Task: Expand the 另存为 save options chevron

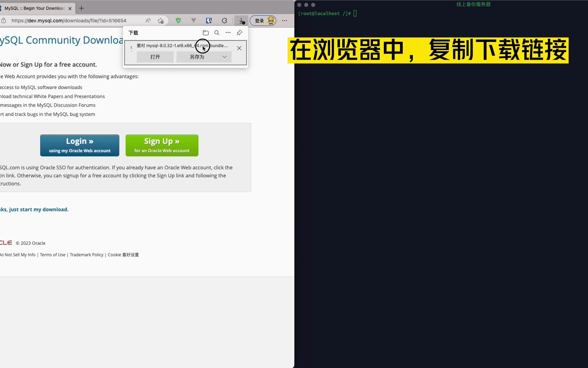Action: click(x=224, y=57)
